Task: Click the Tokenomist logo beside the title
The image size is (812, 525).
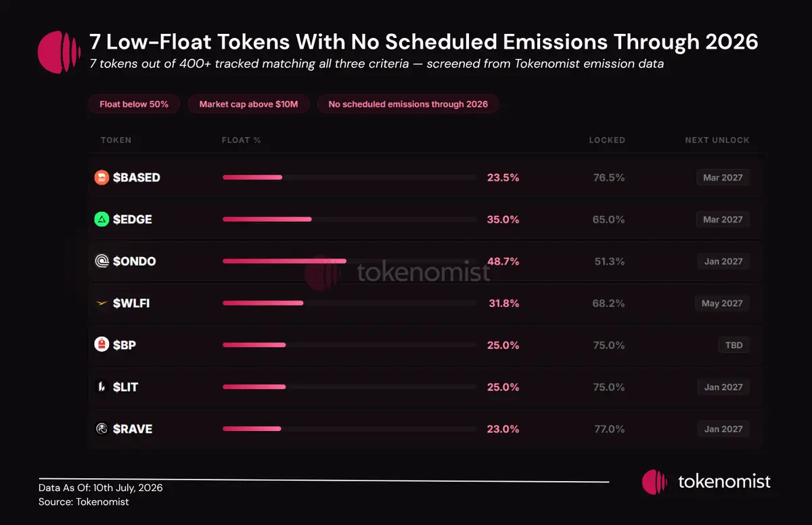Action: coord(60,52)
